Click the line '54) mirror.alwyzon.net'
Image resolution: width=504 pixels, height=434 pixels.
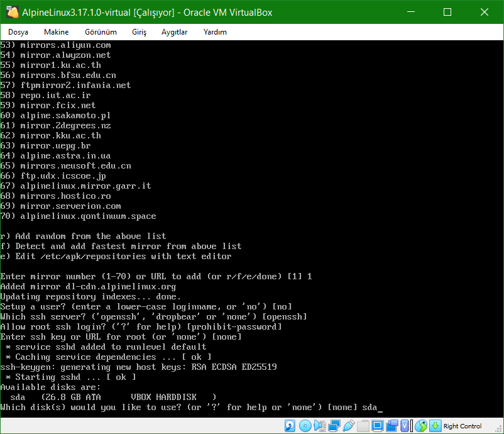tap(55, 55)
